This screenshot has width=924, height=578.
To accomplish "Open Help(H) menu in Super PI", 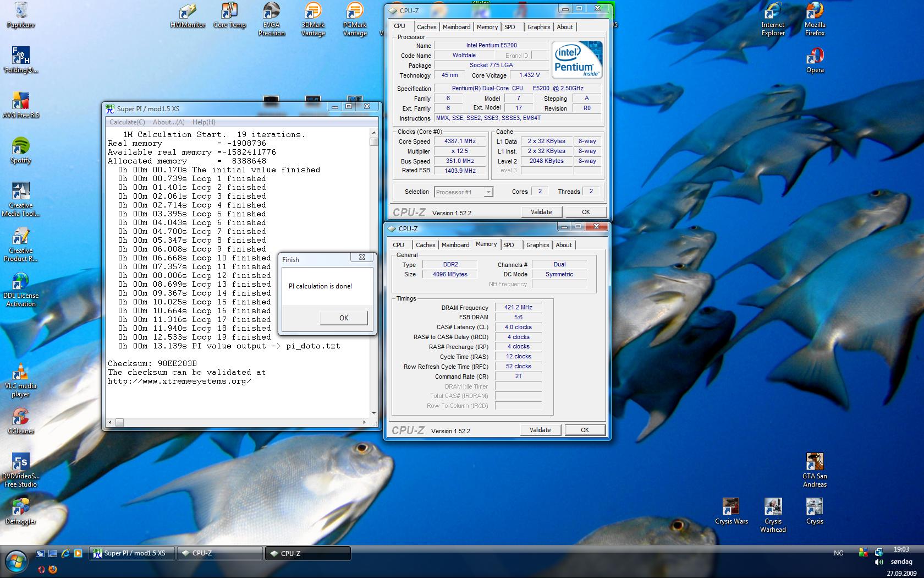I will (204, 122).
